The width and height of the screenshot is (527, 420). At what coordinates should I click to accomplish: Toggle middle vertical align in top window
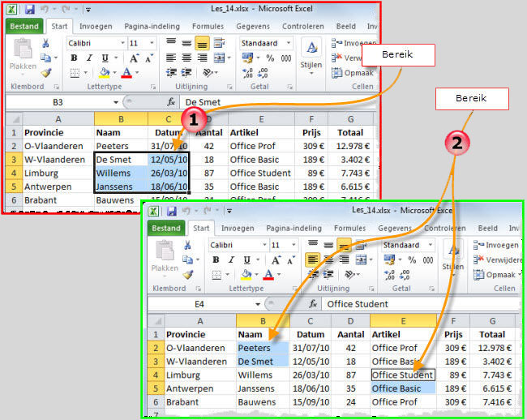coord(186,43)
